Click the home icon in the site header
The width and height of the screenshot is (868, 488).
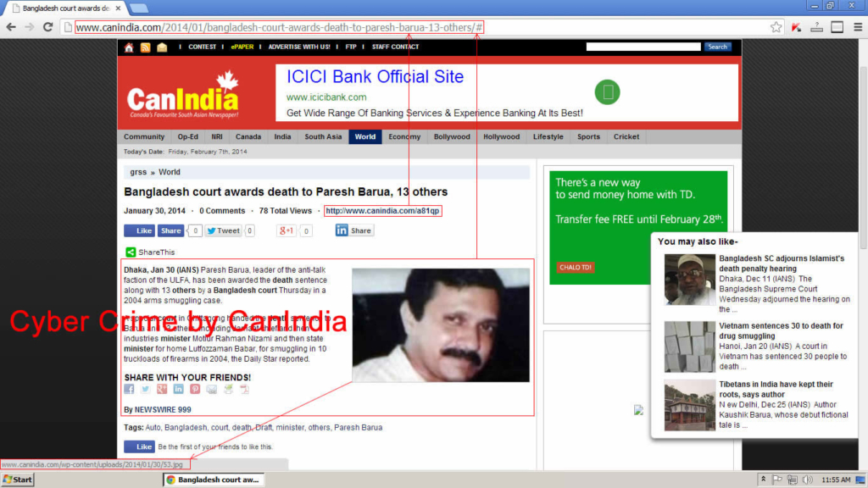pos(129,47)
